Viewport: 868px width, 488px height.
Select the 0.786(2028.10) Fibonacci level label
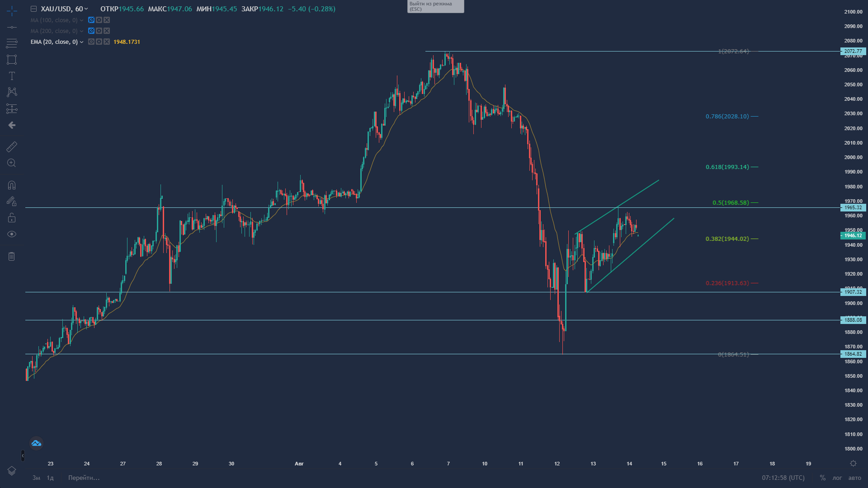tap(727, 117)
